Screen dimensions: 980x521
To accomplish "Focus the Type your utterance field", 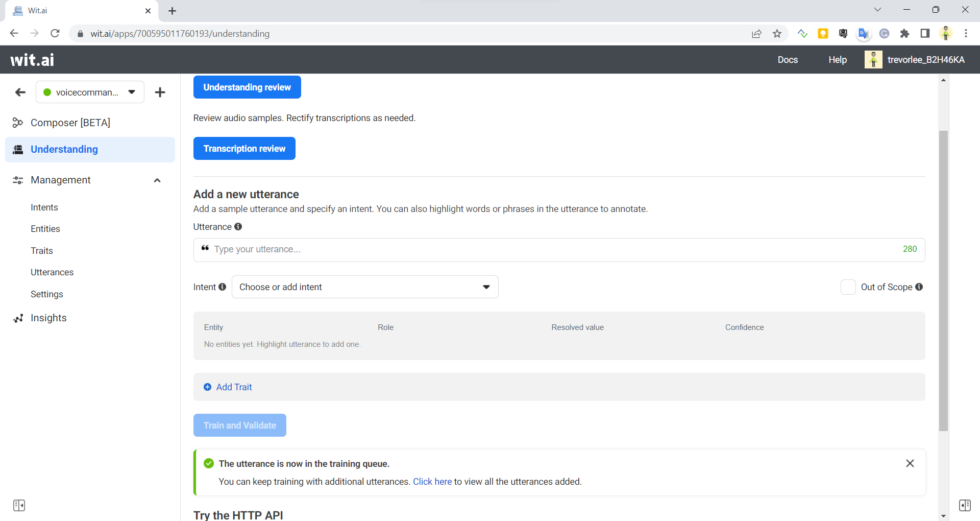I will pos(559,250).
